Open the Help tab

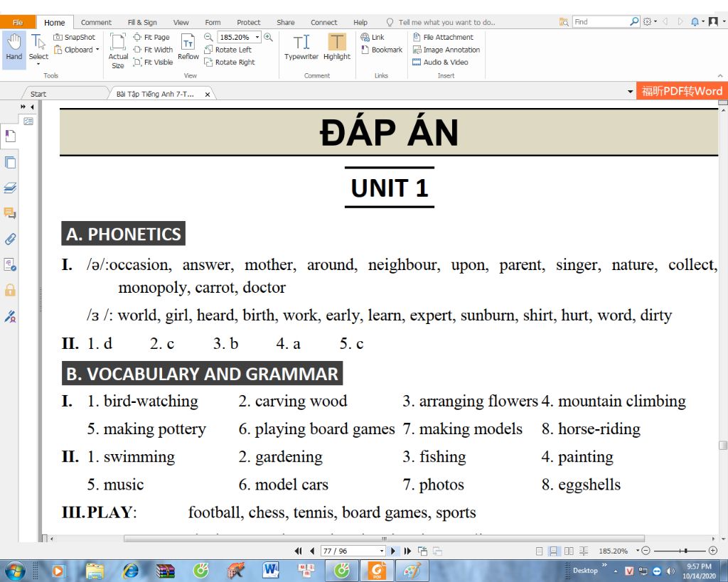(360, 22)
